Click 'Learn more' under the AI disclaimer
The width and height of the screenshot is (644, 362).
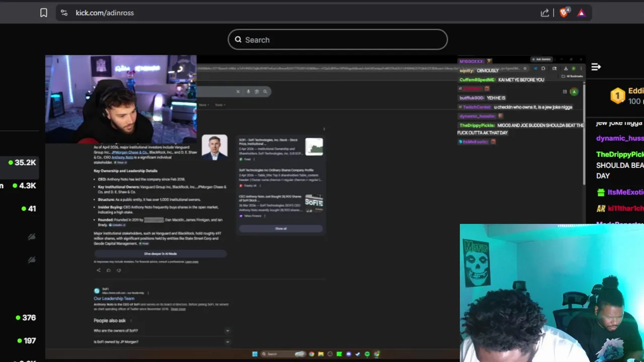(192, 262)
